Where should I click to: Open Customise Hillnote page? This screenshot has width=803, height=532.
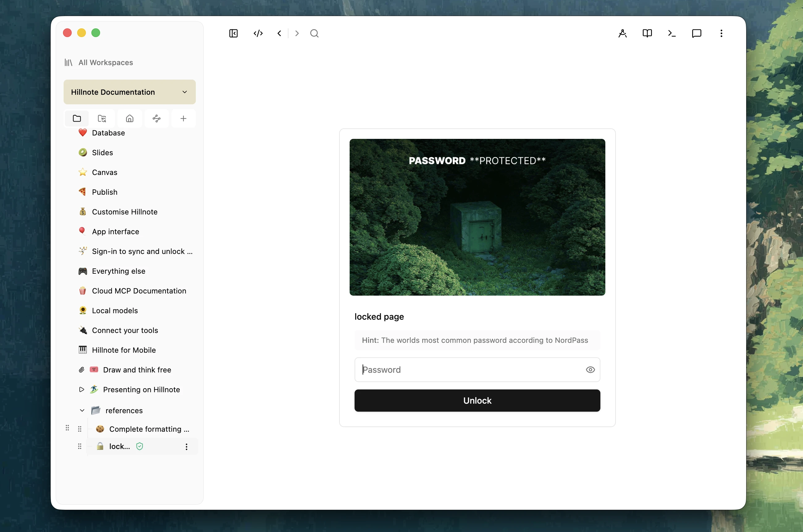(124, 212)
